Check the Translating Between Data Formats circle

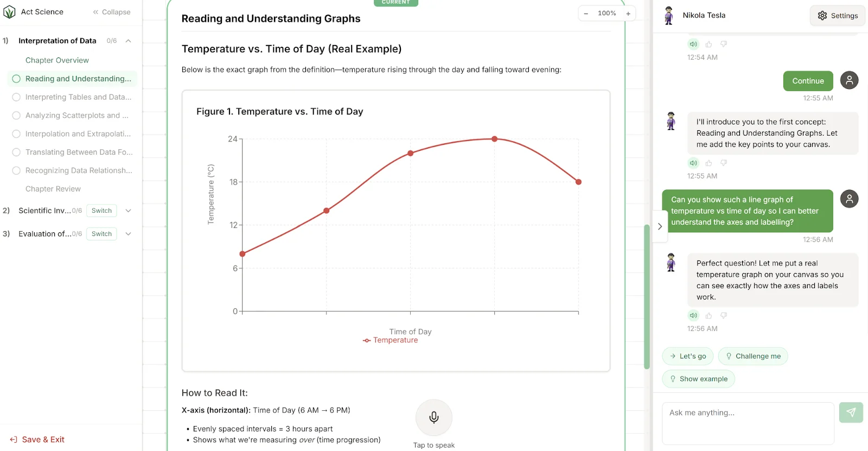pyautogui.click(x=16, y=152)
